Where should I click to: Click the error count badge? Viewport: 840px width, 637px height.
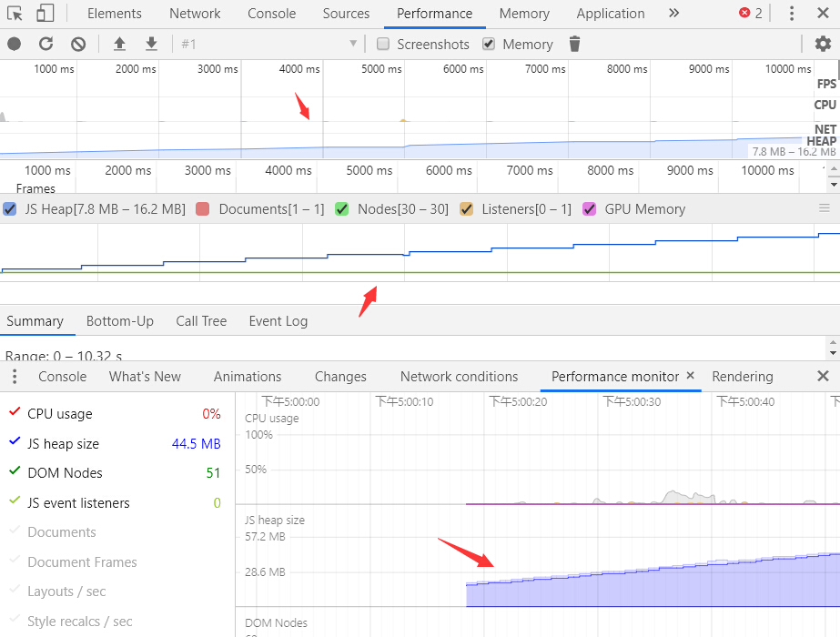(x=751, y=14)
